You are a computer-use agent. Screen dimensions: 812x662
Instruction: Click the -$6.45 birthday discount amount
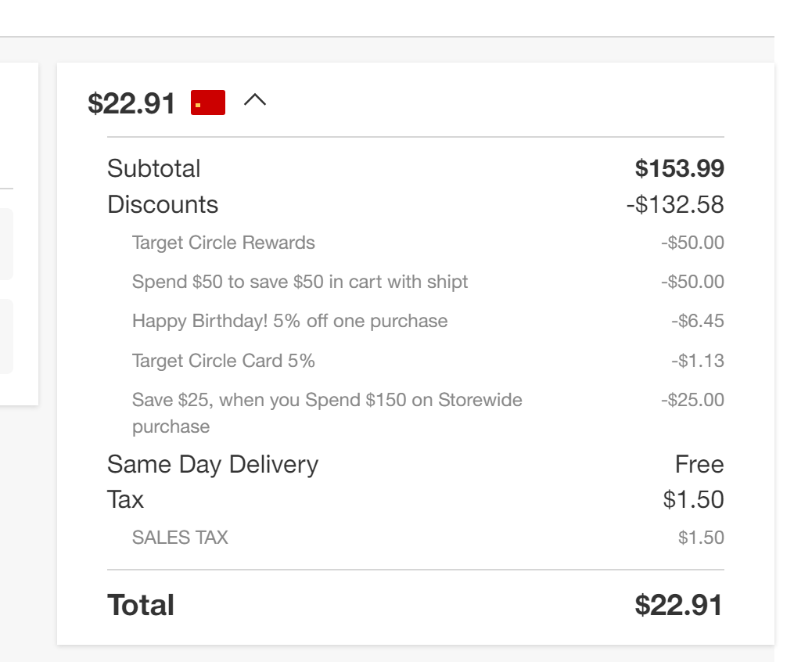click(697, 321)
